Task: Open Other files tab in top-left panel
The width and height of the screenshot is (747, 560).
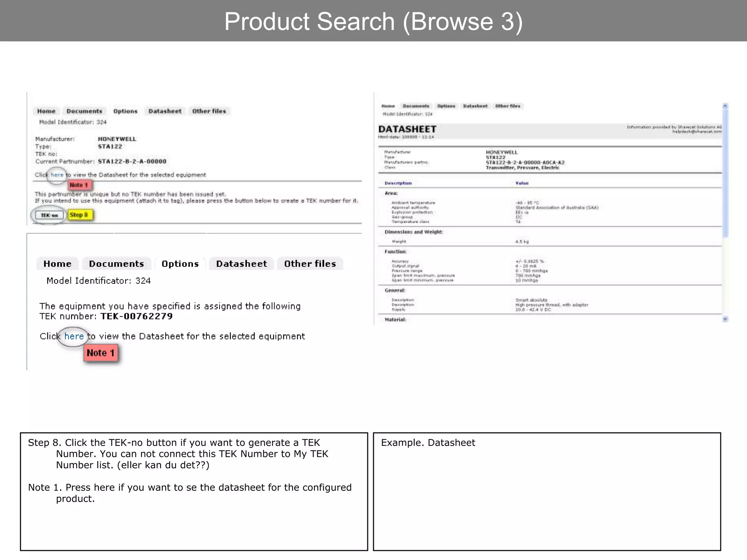Action: pyautogui.click(x=209, y=111)
